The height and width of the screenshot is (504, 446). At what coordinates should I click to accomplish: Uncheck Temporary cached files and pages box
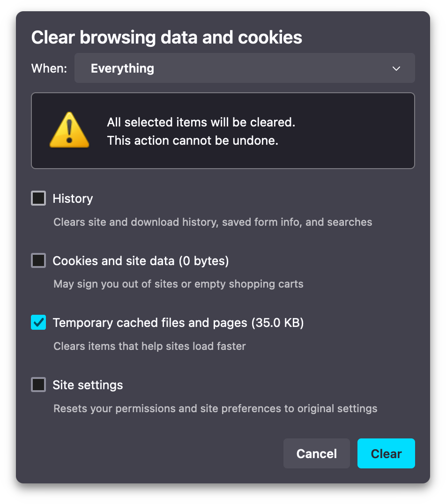(38, 323)
